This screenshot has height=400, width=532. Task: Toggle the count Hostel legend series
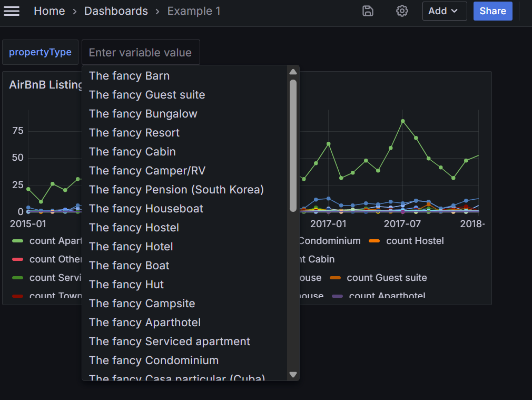click(415, 241)
